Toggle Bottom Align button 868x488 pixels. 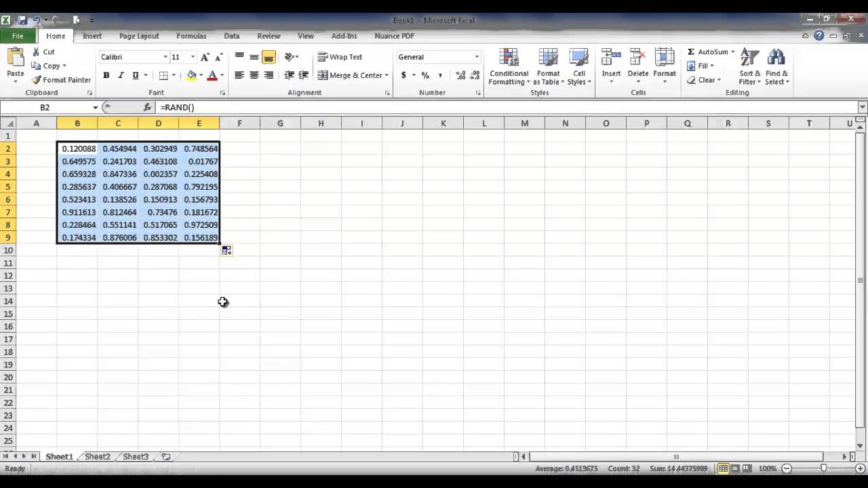(x=269, y=57)
